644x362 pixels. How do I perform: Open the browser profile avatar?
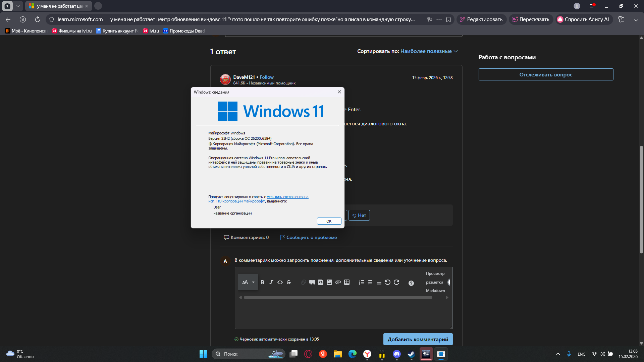pos(577,6)
